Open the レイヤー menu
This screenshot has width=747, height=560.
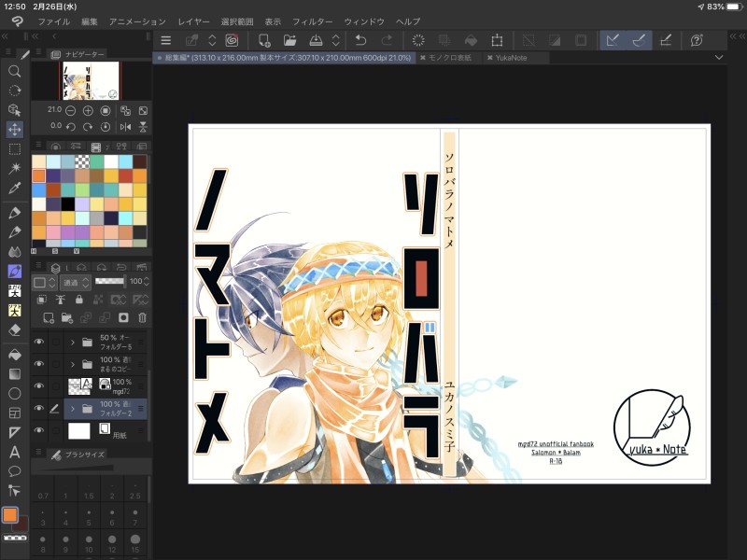[x=193, y=21]
